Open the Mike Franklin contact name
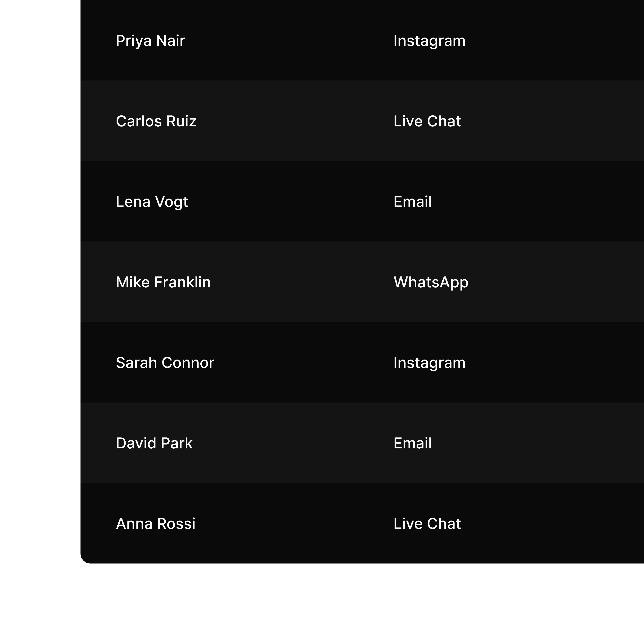This screenshot has height=644, width=644. [163, 282]
